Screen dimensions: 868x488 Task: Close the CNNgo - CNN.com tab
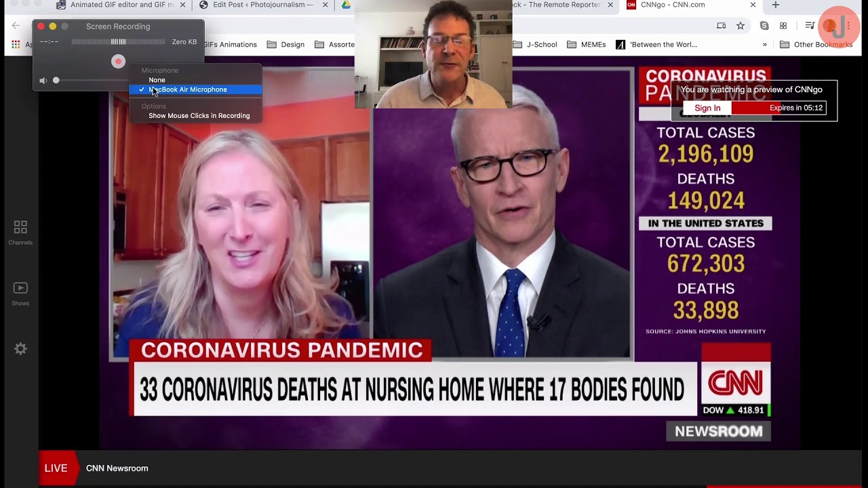pos(753,5)
